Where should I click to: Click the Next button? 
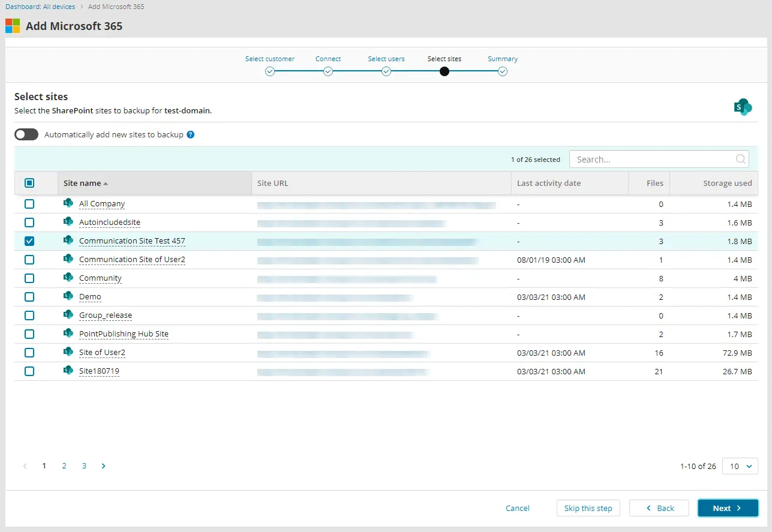click(728, 508)
